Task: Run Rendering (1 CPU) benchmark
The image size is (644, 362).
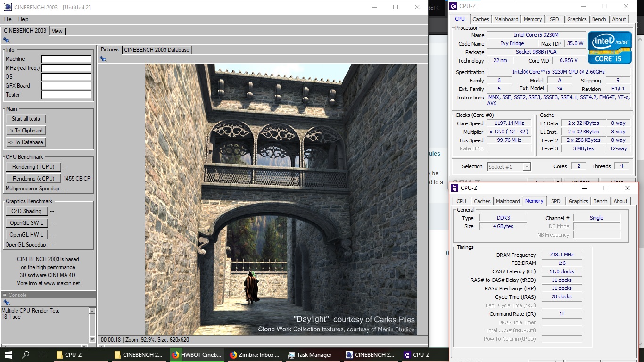Action: (33, 167)
